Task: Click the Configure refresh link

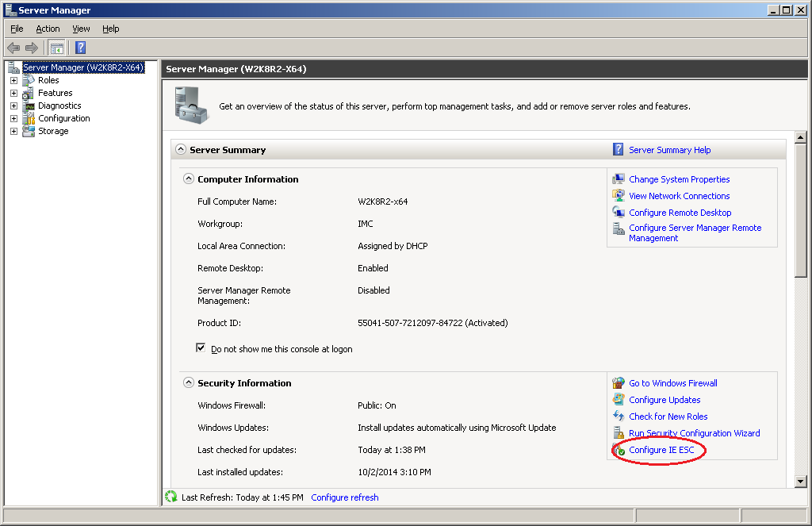Action: pyautogui.click(x=345, y=497)
